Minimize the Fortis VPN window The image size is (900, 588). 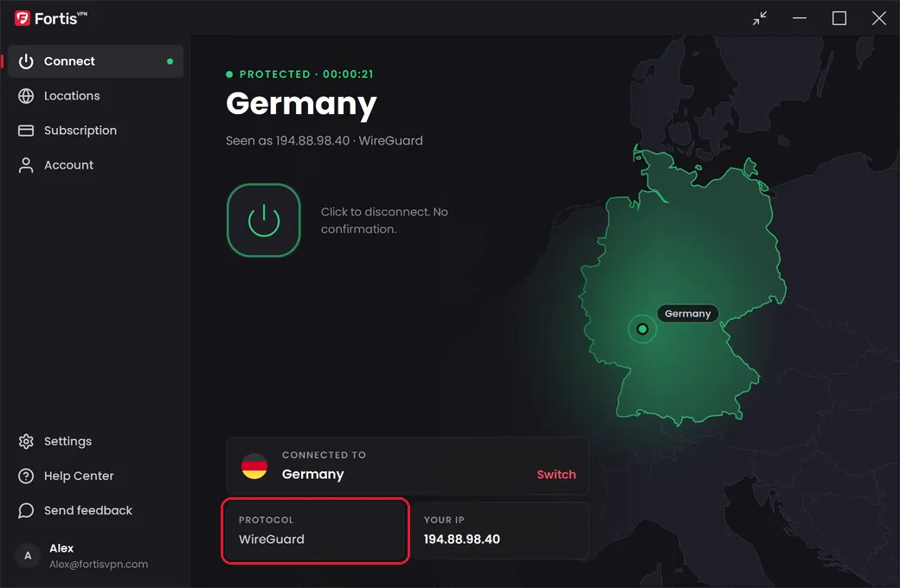click(x=800, y=18)
